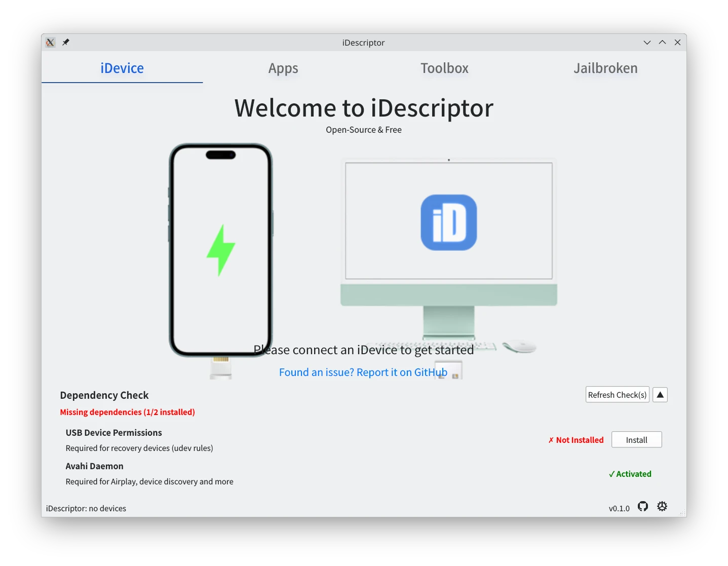Select the iDevice tab

coord(122,68)
